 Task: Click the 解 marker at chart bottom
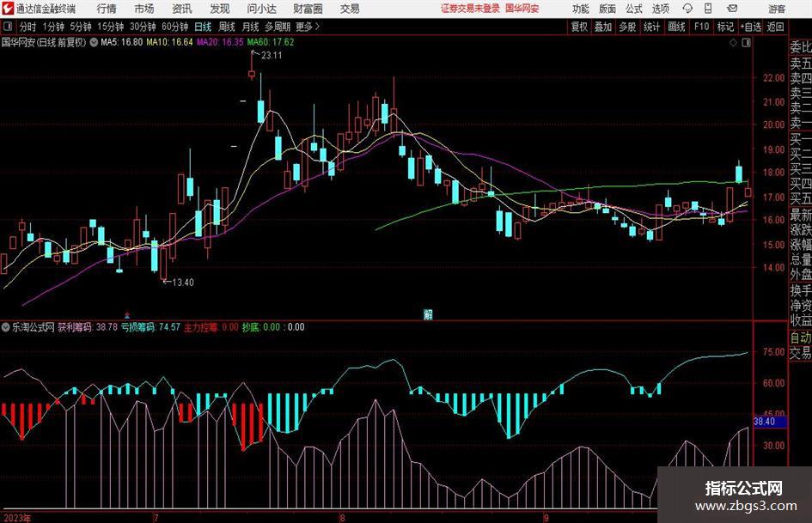[x=428, y=313]
